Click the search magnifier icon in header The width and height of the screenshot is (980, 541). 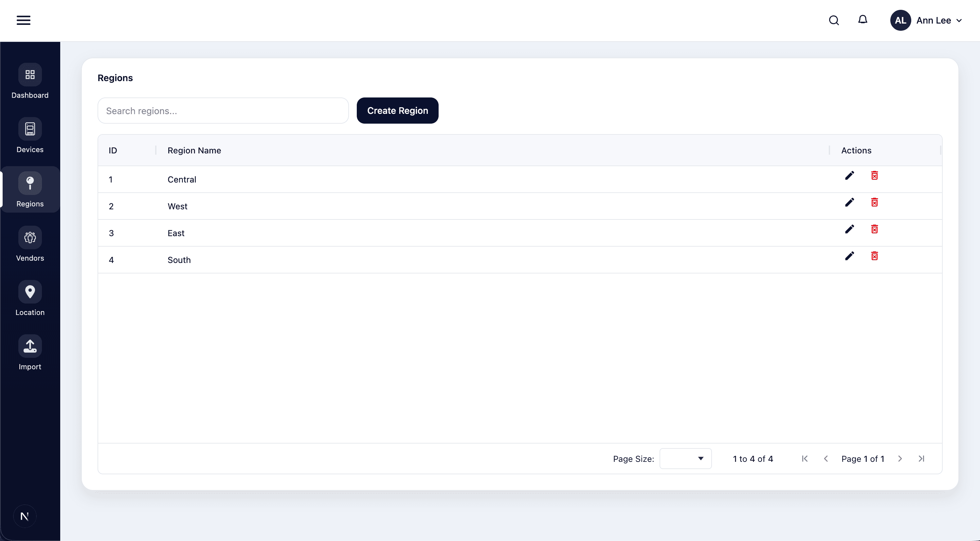pos(834,20)
